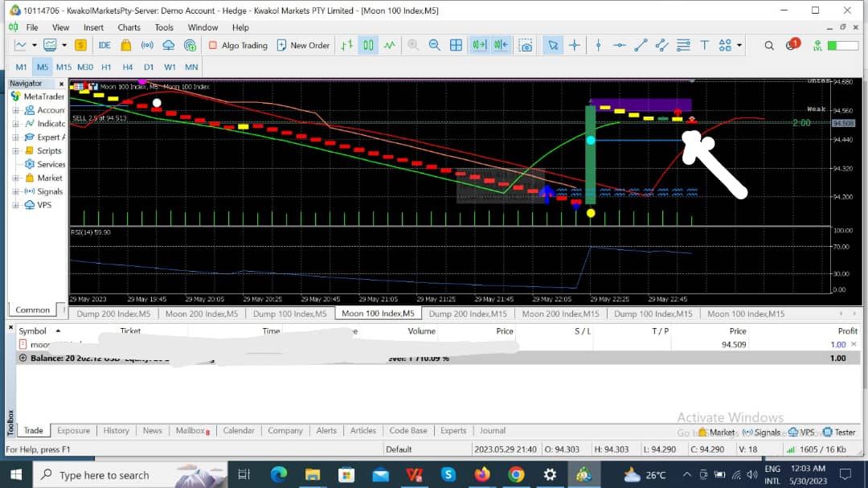868x488 pixels.
Task: Expand the objects shapes dropdown arrow
Action: 739,45
